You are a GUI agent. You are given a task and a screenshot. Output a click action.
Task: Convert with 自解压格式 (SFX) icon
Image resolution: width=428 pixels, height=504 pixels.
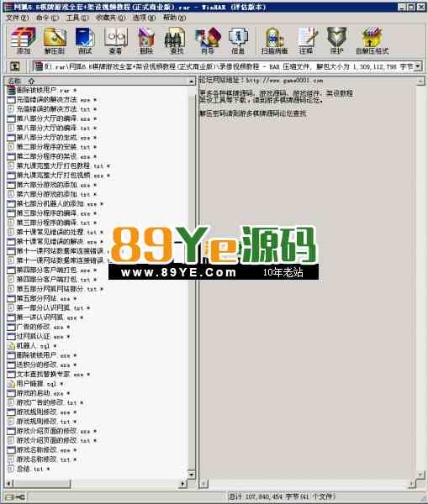[373, 40]
